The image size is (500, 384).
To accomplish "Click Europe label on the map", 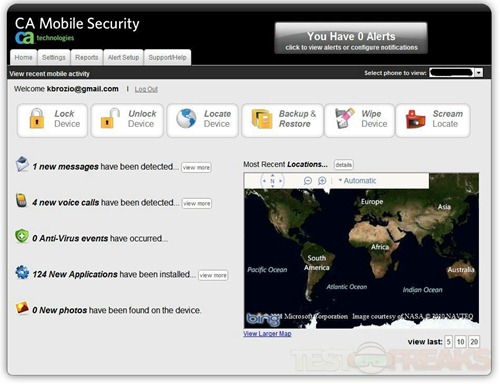I will point(372,202).
